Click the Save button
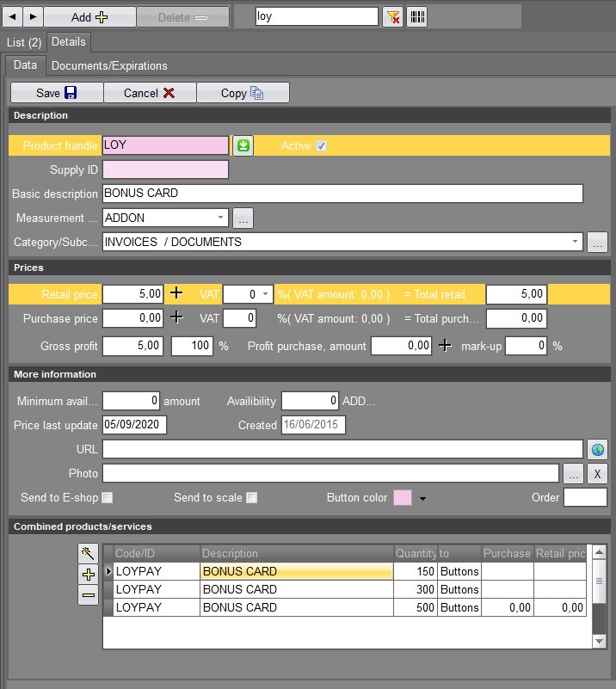The height and width of the screenshot is (689, 616). [x=57, y=93]
